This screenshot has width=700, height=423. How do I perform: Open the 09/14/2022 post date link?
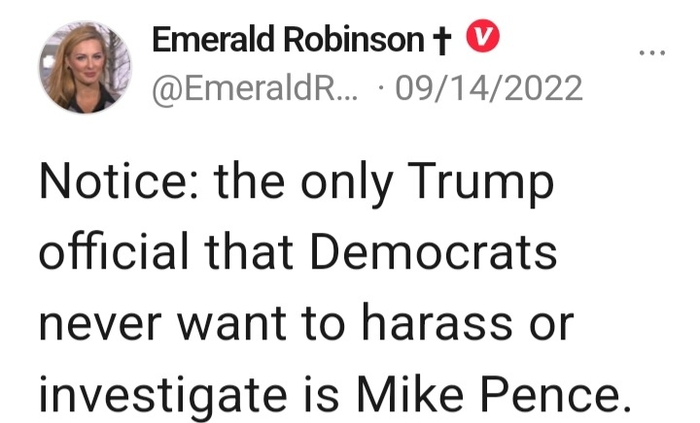click(x=489, y=88)
